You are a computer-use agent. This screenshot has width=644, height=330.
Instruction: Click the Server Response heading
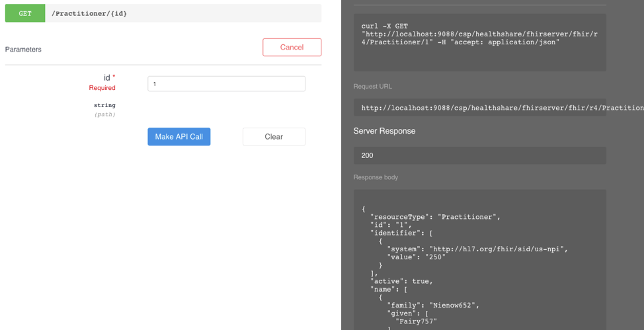pyautogui.click(x=384, y=131)
